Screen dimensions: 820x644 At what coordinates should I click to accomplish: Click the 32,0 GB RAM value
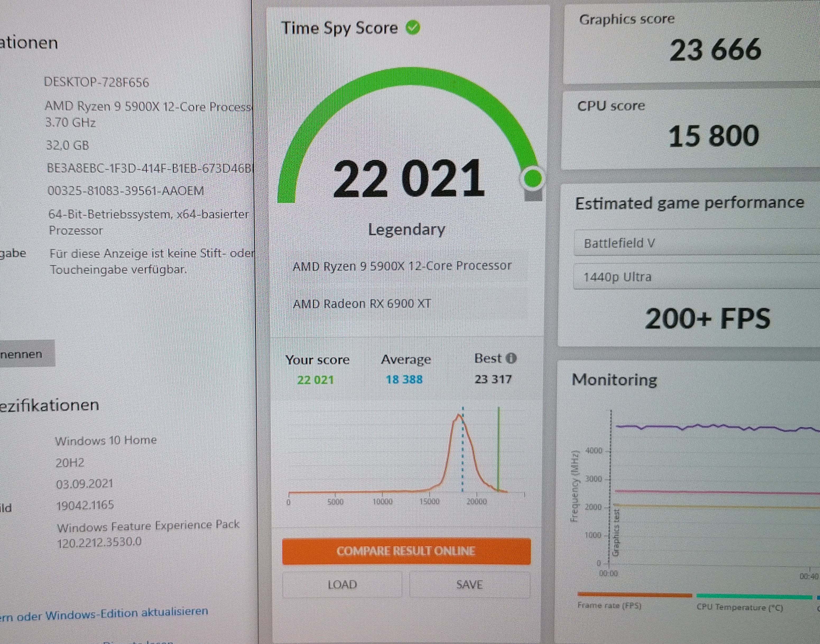click(67, 145)
